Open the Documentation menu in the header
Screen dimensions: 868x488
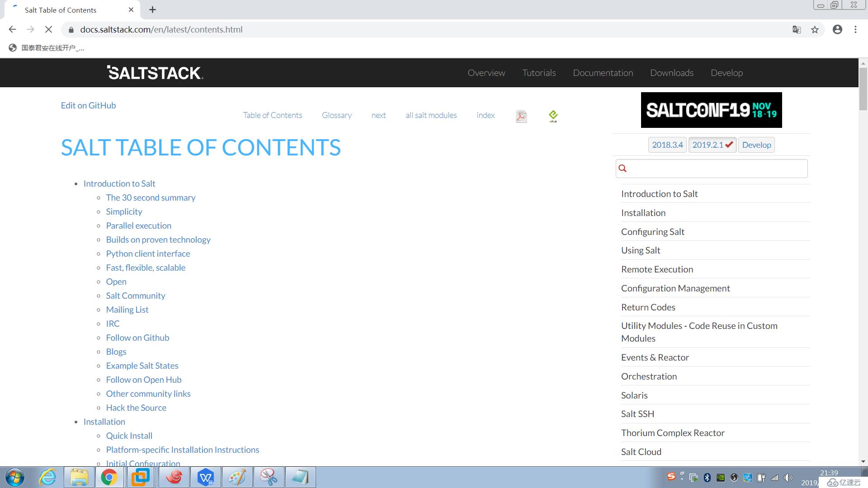(x=603, y=73)
